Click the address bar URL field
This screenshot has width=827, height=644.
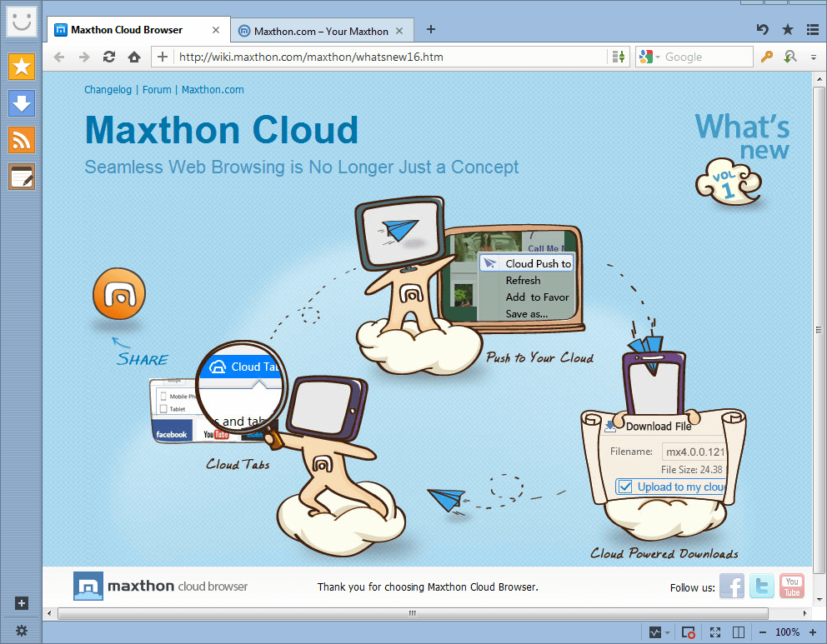point(388,57)
